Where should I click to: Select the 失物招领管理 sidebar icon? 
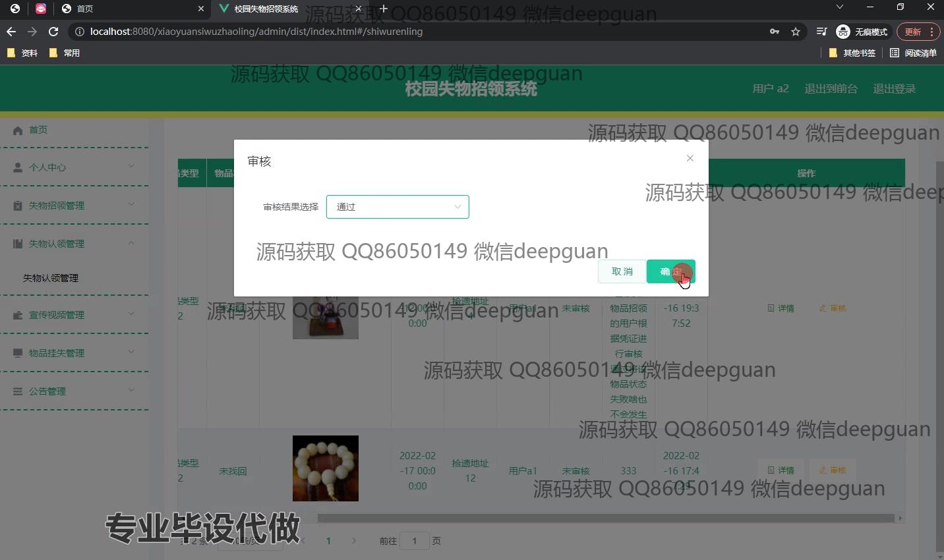pos(16,205)
